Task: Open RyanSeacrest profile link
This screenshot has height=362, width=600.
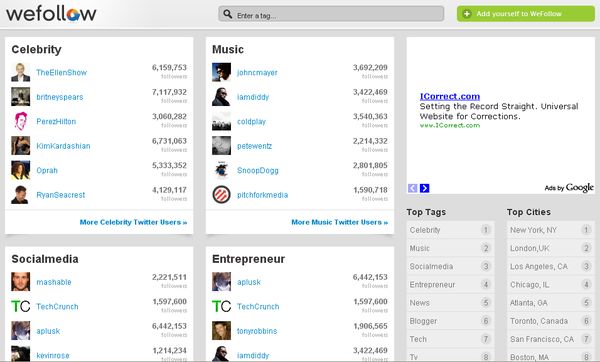Action: 60,195
